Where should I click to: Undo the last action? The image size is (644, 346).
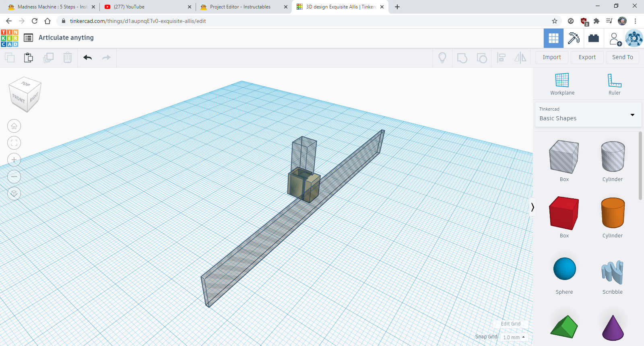coord(88,58)
